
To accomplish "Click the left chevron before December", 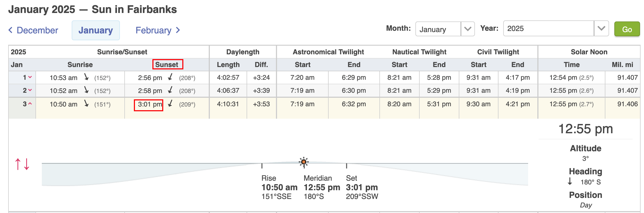I will [11, 30].
